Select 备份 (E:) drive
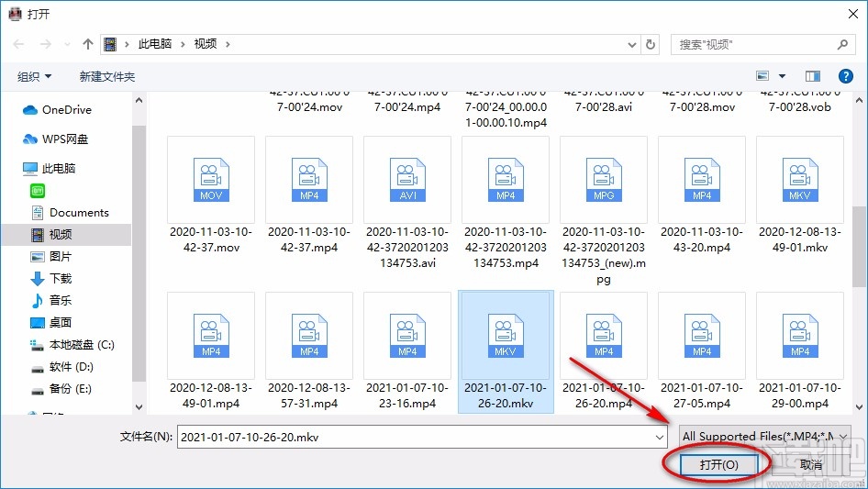 [61, 389]
